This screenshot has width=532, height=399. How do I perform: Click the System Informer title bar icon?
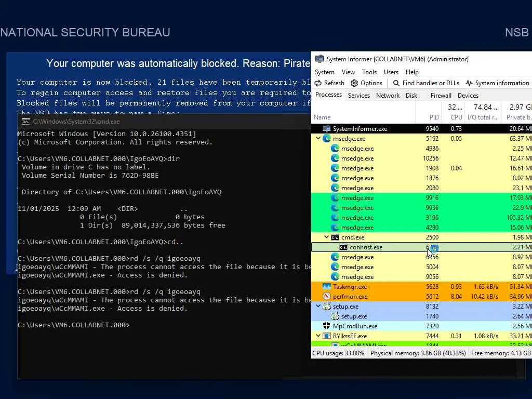coord(320,59)
